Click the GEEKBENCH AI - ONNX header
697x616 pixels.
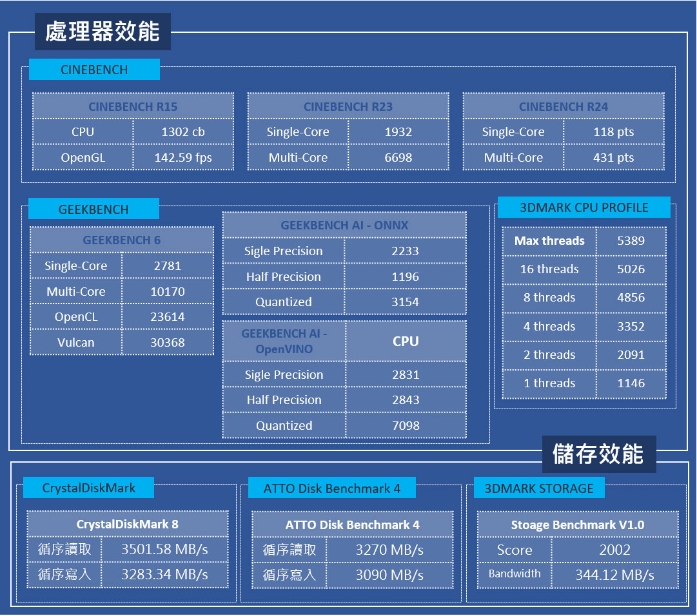click(x=344, y=226)
